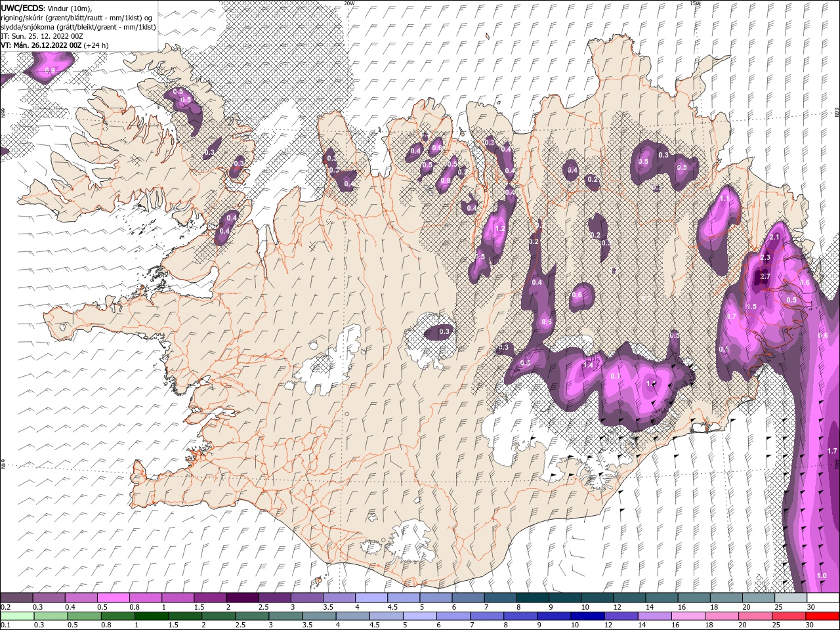The image size is (840, 630).
Task: Click the deep blue 10 swatch on rain scale
Action: click(x=587, y=616)
